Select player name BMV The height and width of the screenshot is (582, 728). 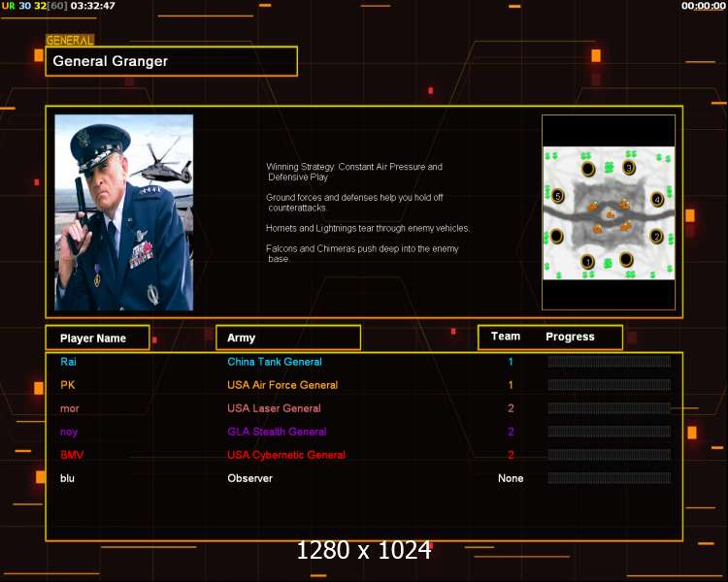pyautogui.click(x=72, y=455)
